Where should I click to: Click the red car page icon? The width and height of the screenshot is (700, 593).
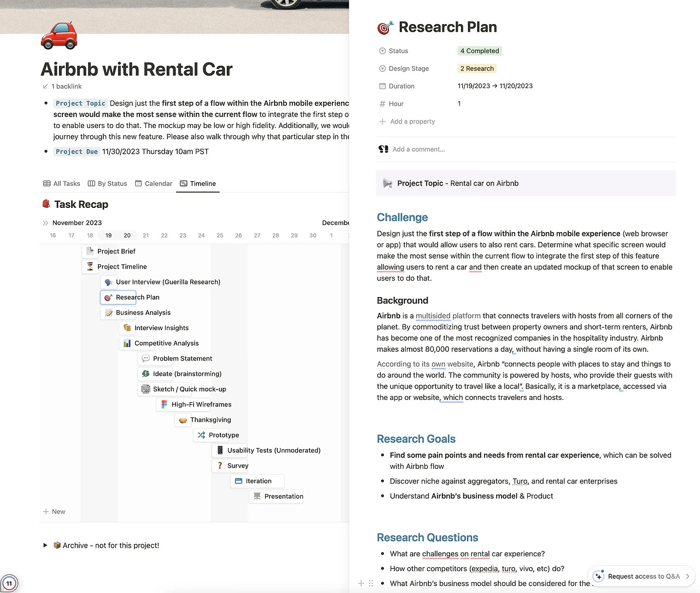(59, 35)
